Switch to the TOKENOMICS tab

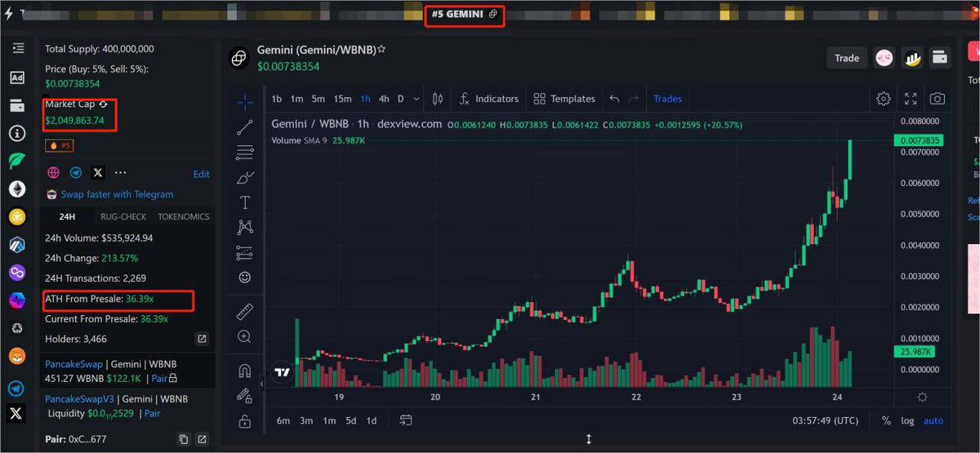coord(184,216)
